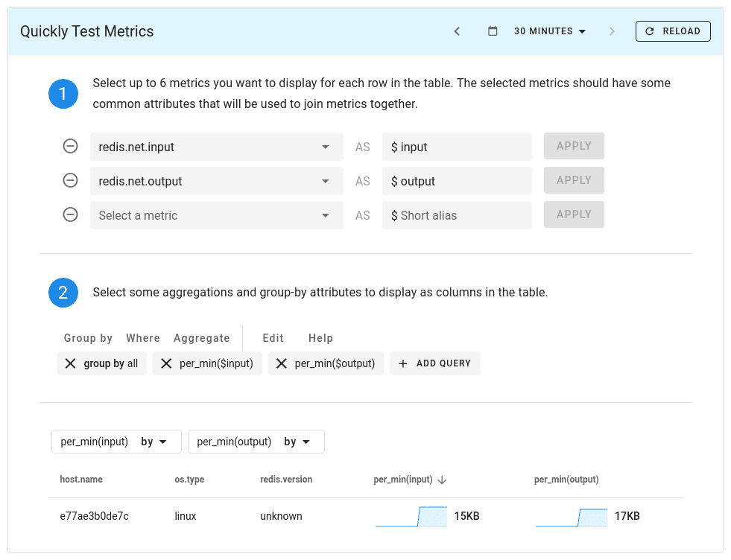Delete the 'group by all' query chip
731x560 pixels.
click(x=71, y=363)
